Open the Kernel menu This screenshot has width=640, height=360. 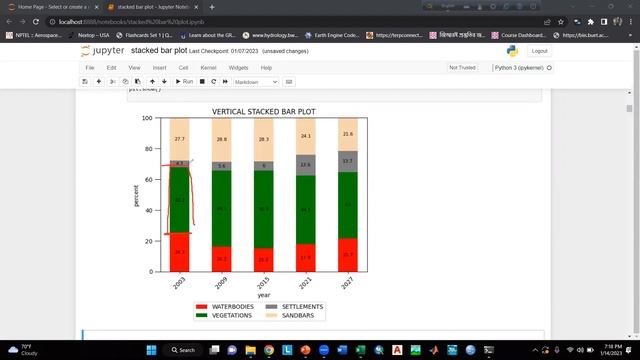click(x=208, y=68)
